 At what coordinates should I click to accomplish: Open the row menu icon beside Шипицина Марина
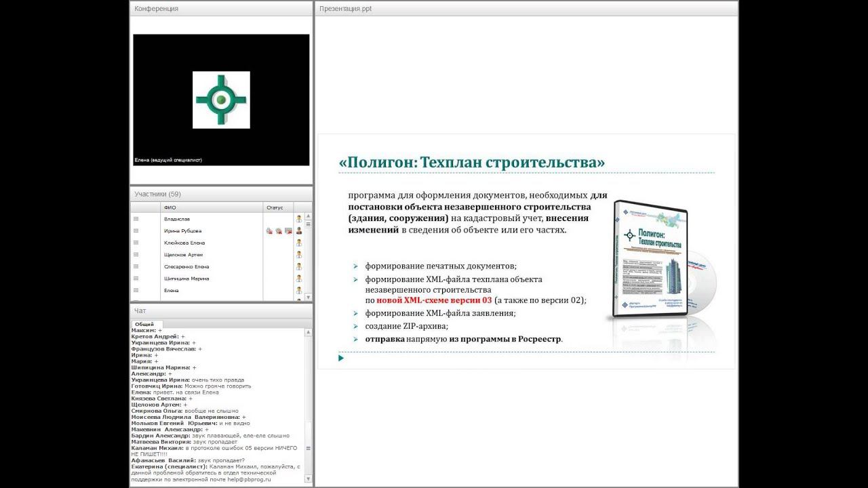pyautogui.click(x=136, y=278)
